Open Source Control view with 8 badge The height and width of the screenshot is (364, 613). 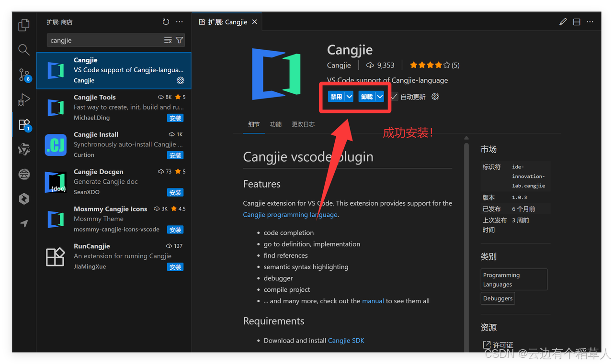24,75
